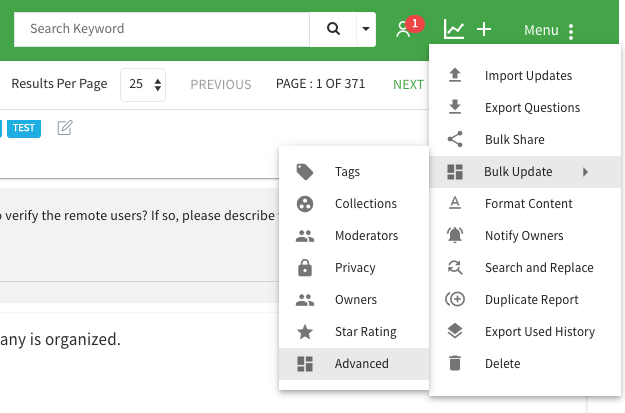Select Export Questions menu entry

[525, 108]
